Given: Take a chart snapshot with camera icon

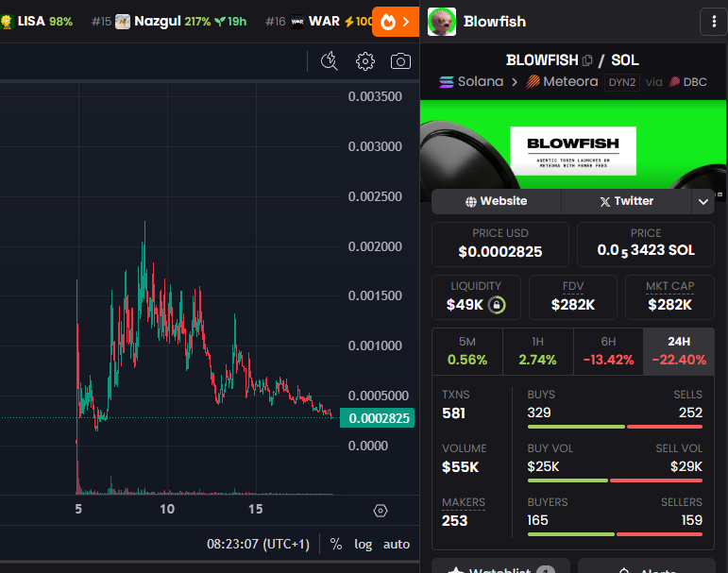Looking at the screenshot, I should (400, 61).
